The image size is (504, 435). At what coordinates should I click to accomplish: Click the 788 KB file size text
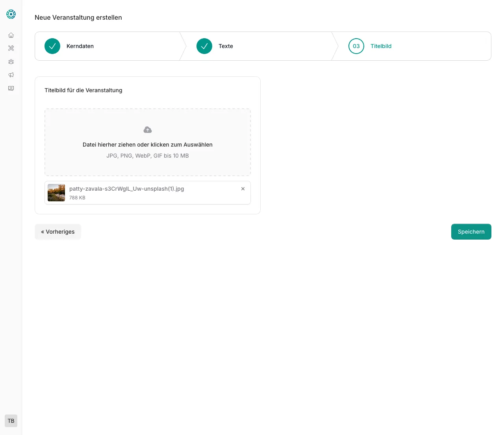click(x=77, y=198)
